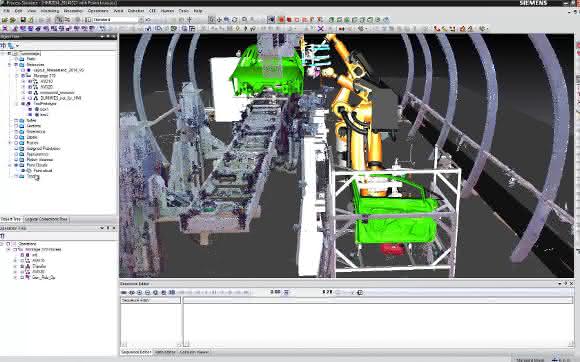Open the Operation Tree panel dropdown arrow
The width and height of the screenshot is (580, 362).
(102, 228)
